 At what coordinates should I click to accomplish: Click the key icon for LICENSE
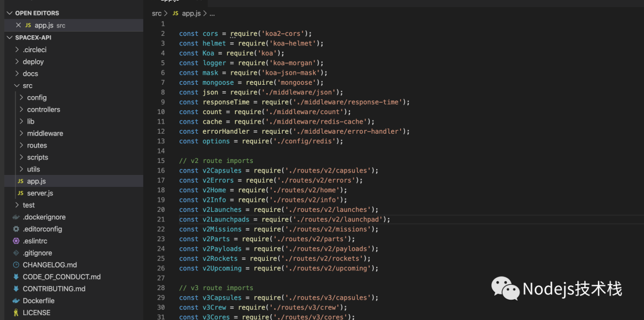tap(16, 313)
